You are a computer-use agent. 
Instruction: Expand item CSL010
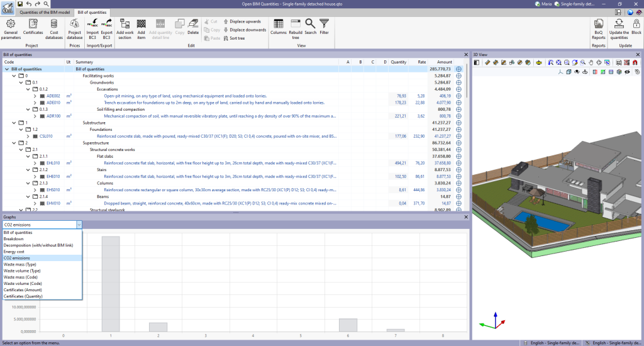(28, 136)
